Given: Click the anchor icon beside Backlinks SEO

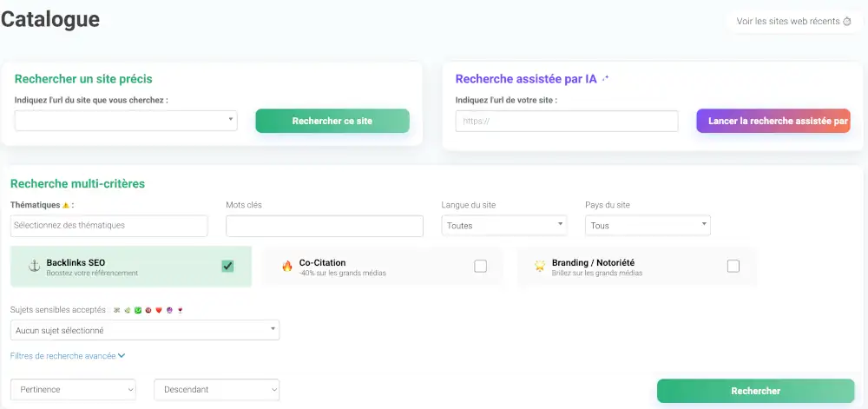Looking at the screenshot, I should pyautogui.click(x=35, y=267).
